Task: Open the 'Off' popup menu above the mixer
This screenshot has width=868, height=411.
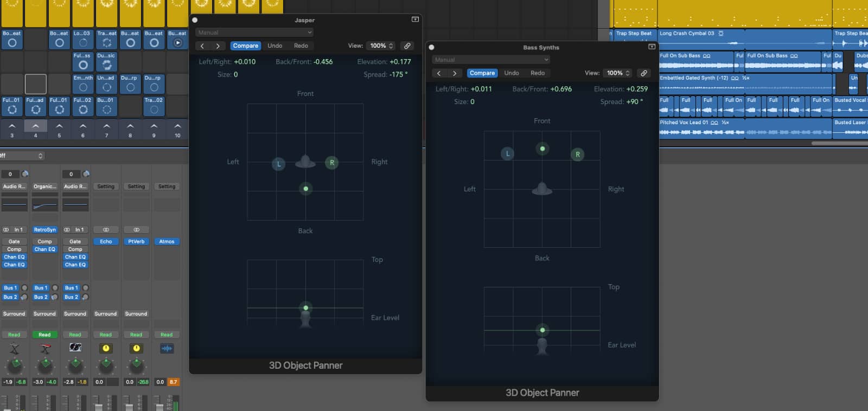Action: pos(22,156)
